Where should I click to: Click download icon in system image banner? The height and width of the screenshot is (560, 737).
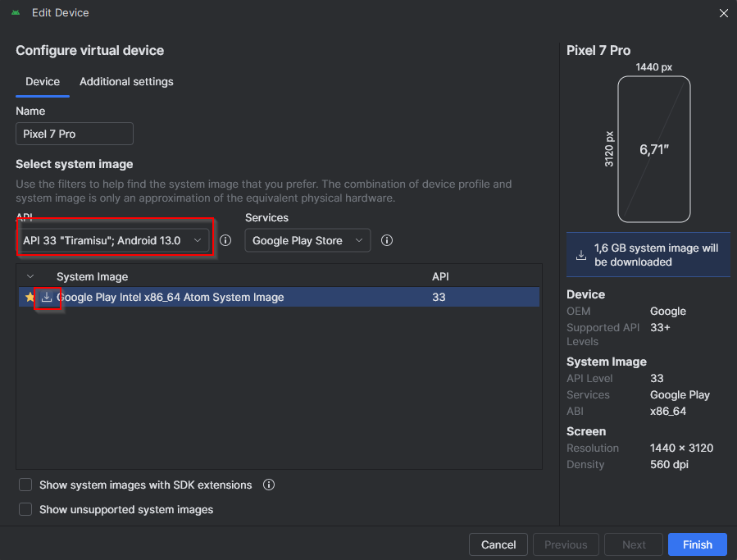[x=581, y=255]
